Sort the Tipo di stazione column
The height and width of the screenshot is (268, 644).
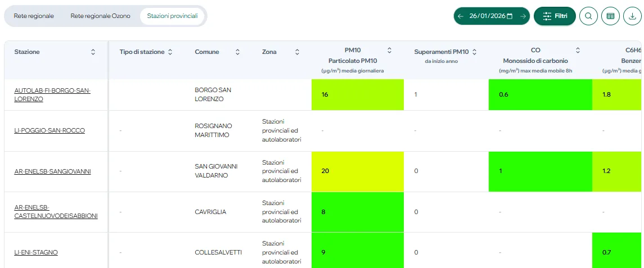point(170,52)
